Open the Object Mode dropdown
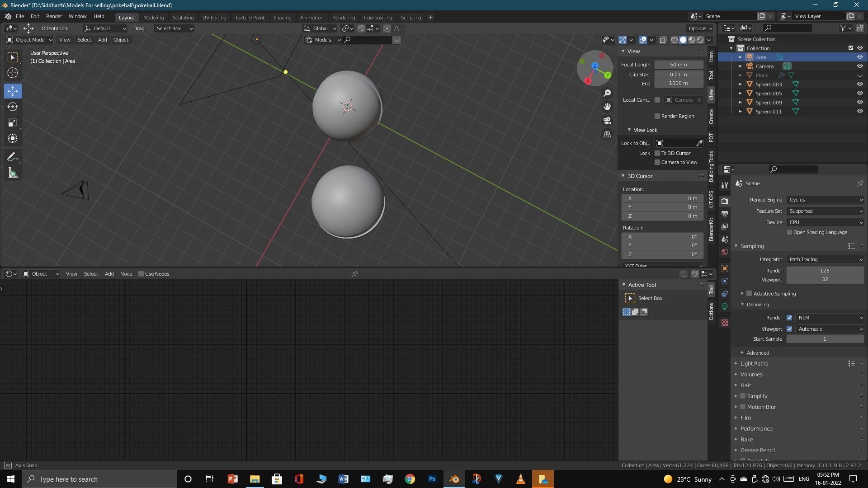Screen dimensions: 868x488 click(29, 40)
